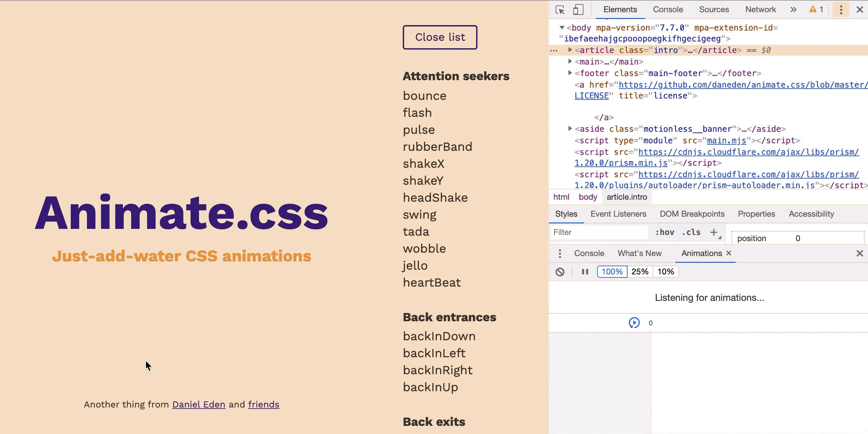Select the jello animation
Screen dimensions: 868x434
(x=415, y=266)
